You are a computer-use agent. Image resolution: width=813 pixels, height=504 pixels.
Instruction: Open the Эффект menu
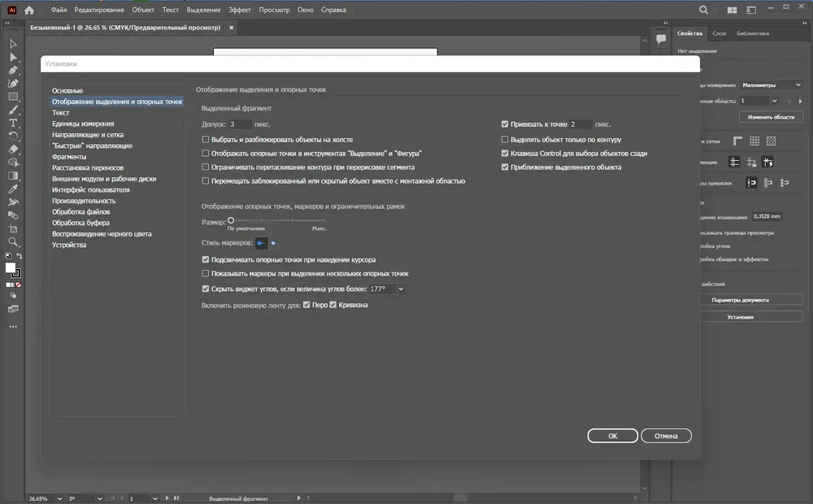tap(240, 10)
